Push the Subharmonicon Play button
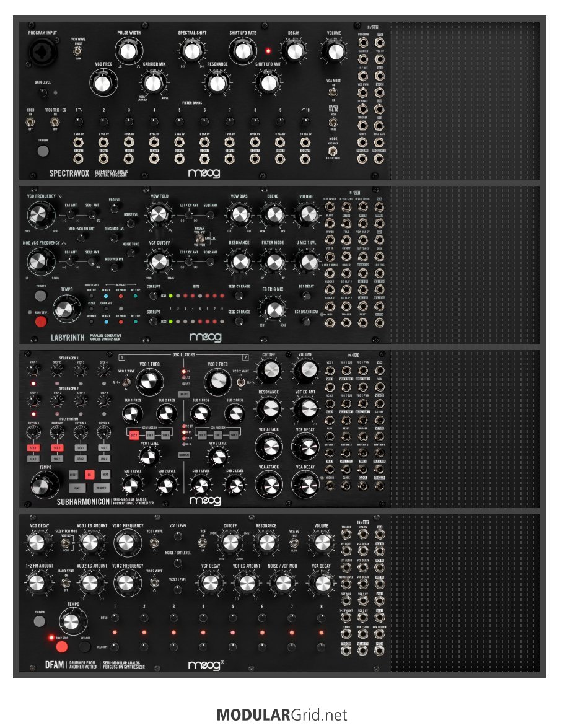The height and width of the screenshot is (728, 565). (77, 488)
